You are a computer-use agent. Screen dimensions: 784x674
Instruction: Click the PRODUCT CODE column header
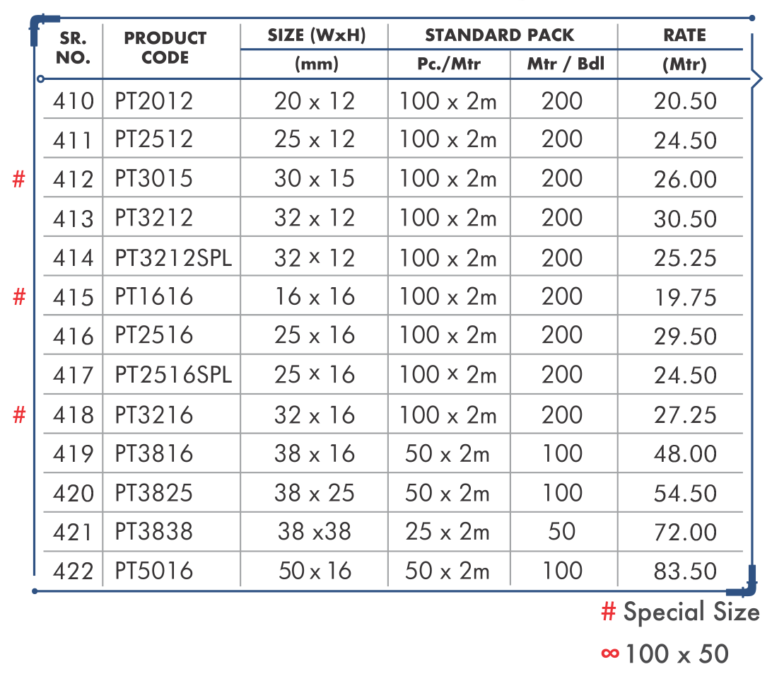[x=165, y=47]
